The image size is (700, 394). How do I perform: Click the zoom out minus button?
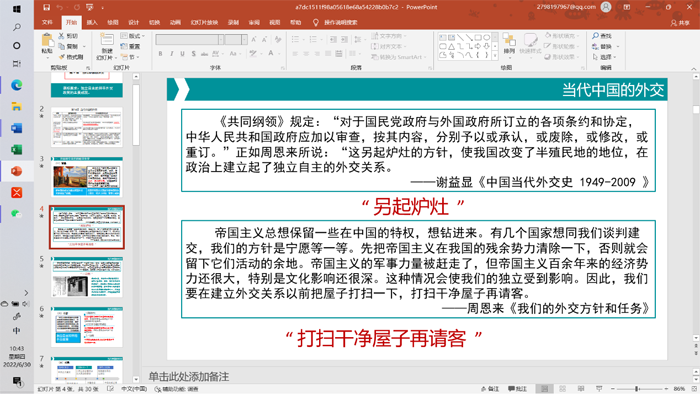pos(612,389)
